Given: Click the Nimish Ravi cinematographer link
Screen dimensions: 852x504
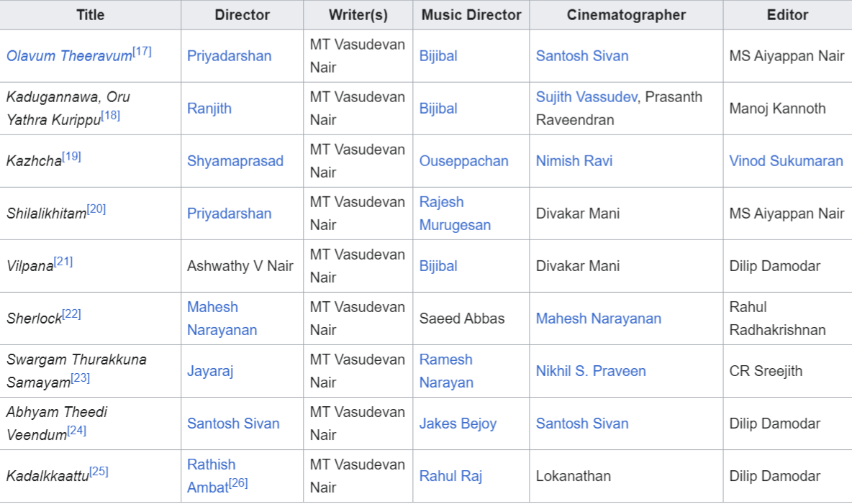Looking at the screenshot, I should point(574,161).
